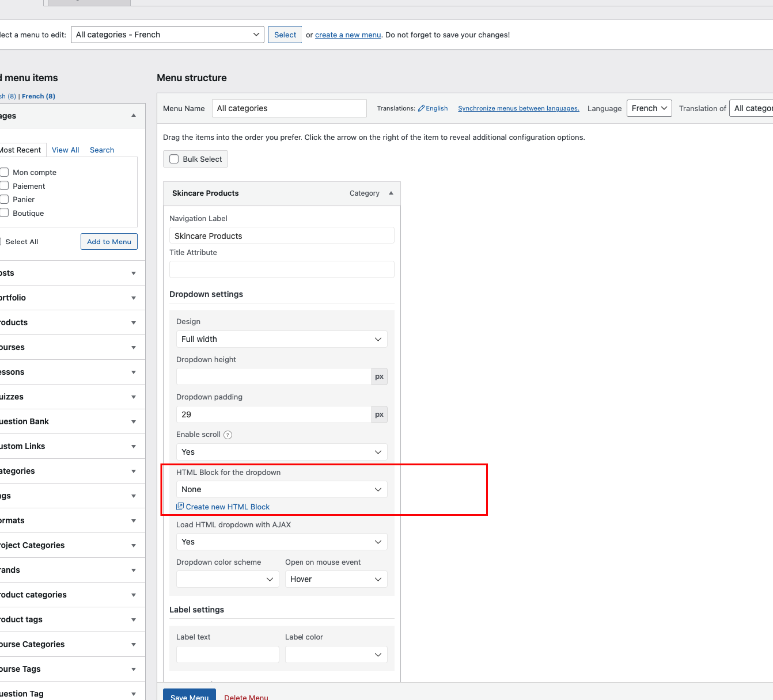Expand the Tags panel above Formats

pos(134,496)
